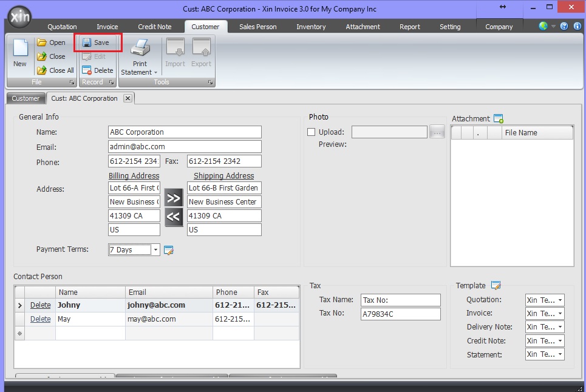
Task: Click the blue info icon
Action: pyautogui.click(x=577, y=26)
